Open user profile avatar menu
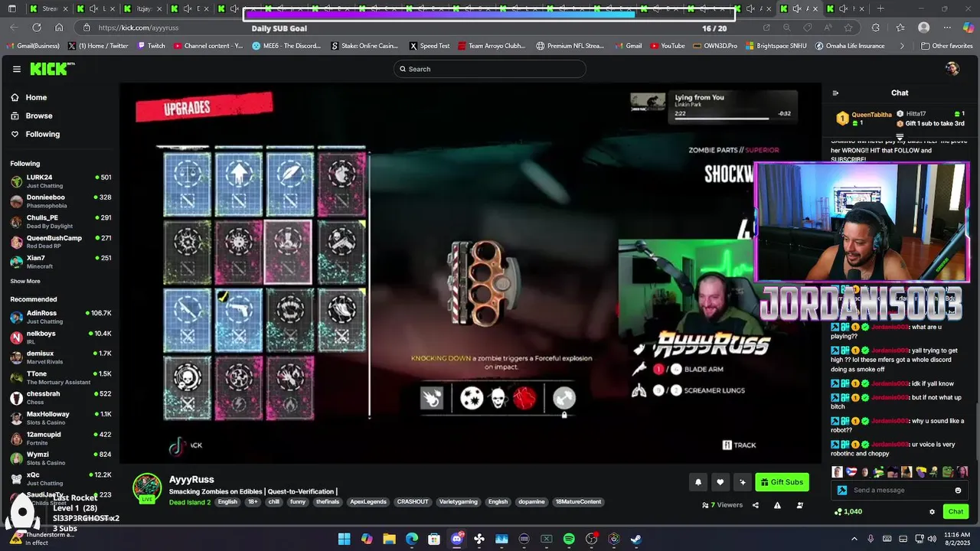This screenshot has height=551, width=980. pos(952,69)
